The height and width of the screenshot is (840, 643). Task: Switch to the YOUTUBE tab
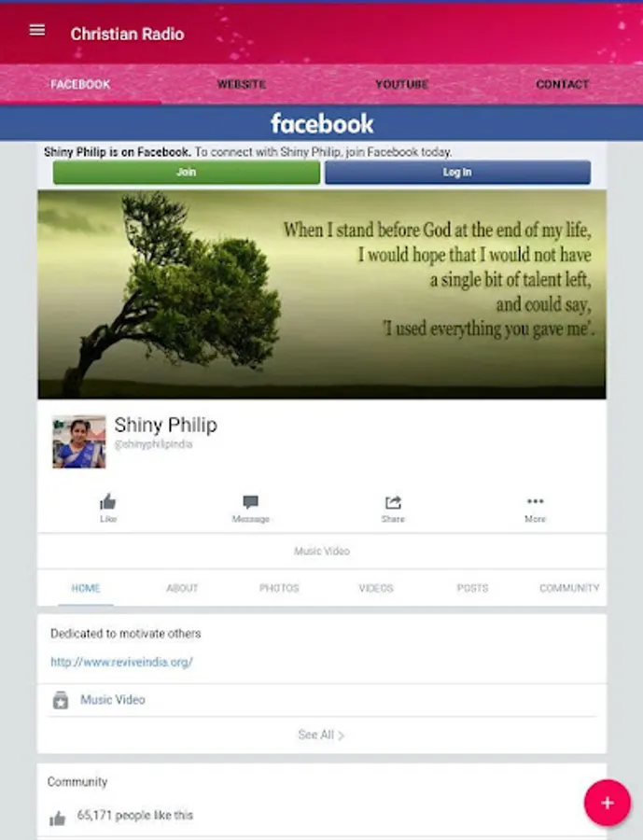[x=402, y=84]
